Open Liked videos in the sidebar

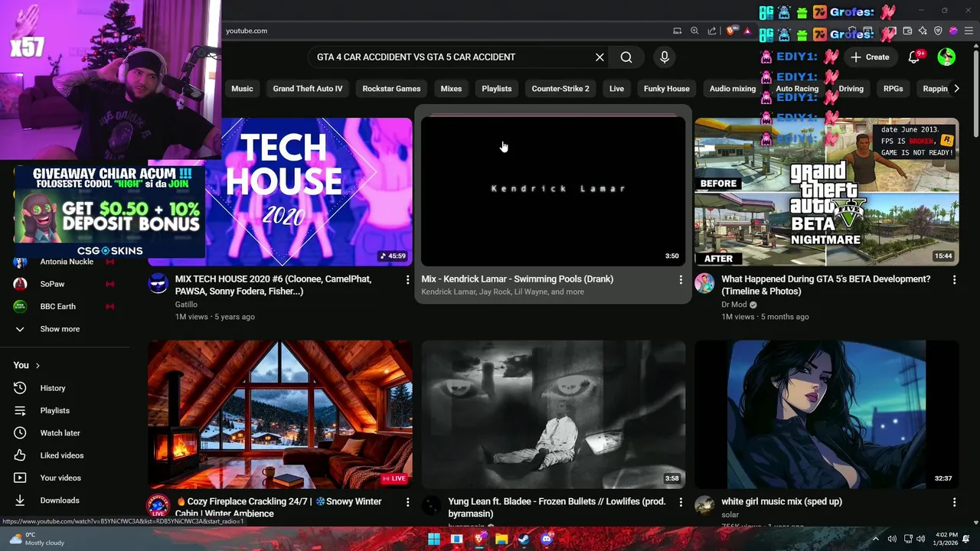(x=62, y=455)
